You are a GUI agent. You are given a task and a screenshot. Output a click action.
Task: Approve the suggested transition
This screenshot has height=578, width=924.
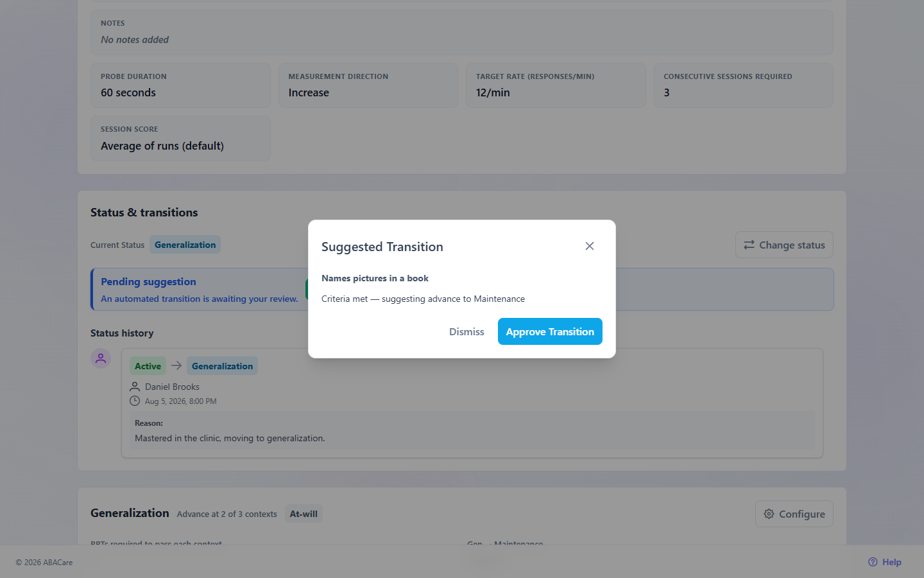[x=550, y=331]
